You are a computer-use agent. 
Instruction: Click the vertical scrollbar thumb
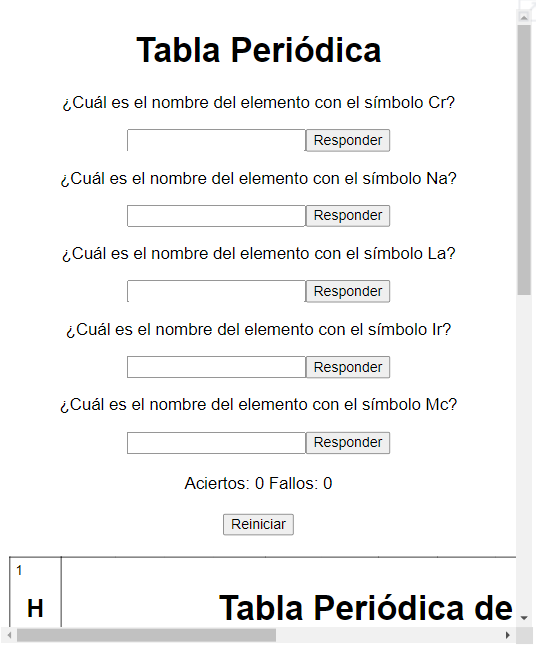coord(524,160)
